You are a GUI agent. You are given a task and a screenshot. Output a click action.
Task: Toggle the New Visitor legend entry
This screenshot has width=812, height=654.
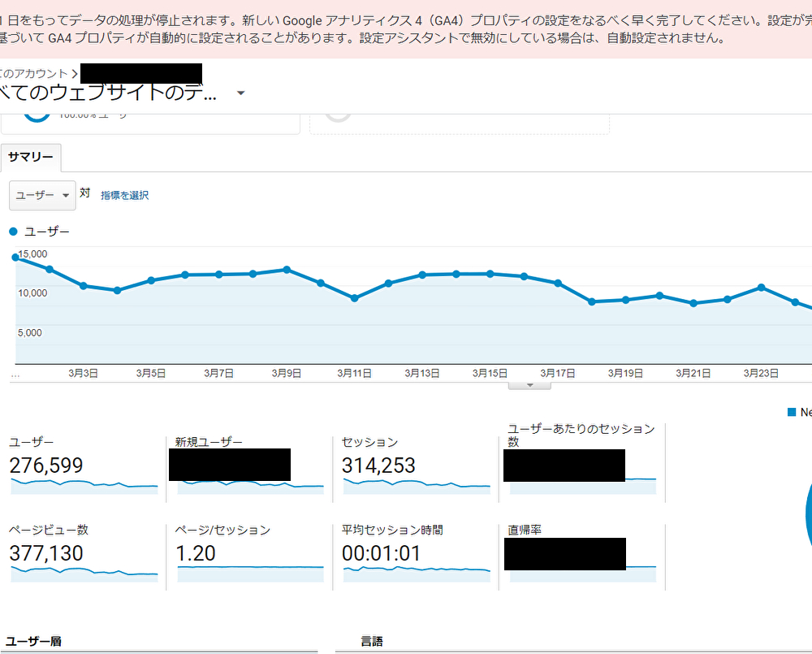[x=804, y=412]
